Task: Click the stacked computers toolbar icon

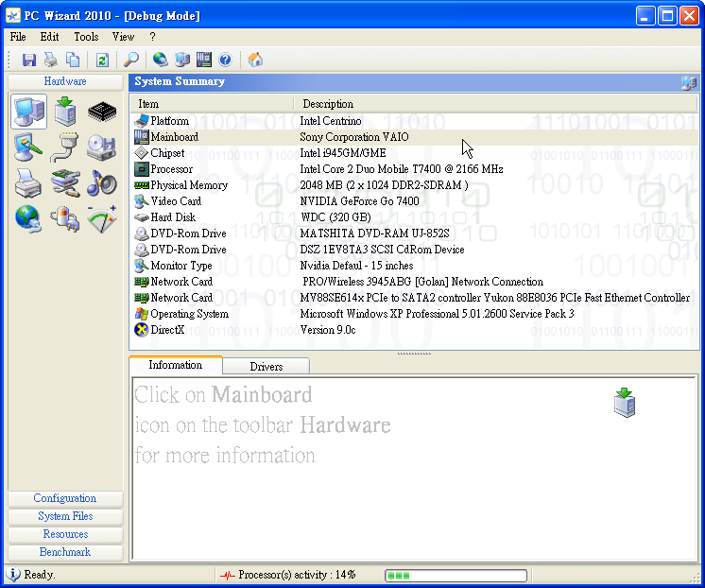Action: (182, 60)
